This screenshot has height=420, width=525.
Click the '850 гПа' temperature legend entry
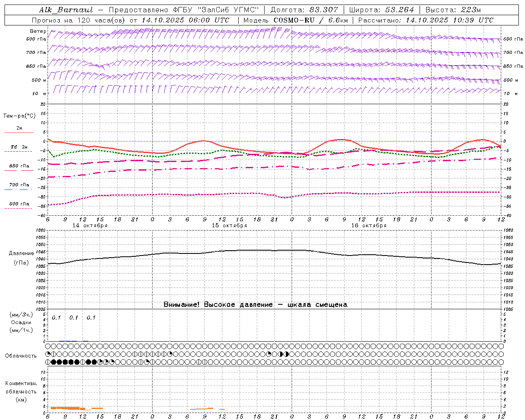click(19, 166)
